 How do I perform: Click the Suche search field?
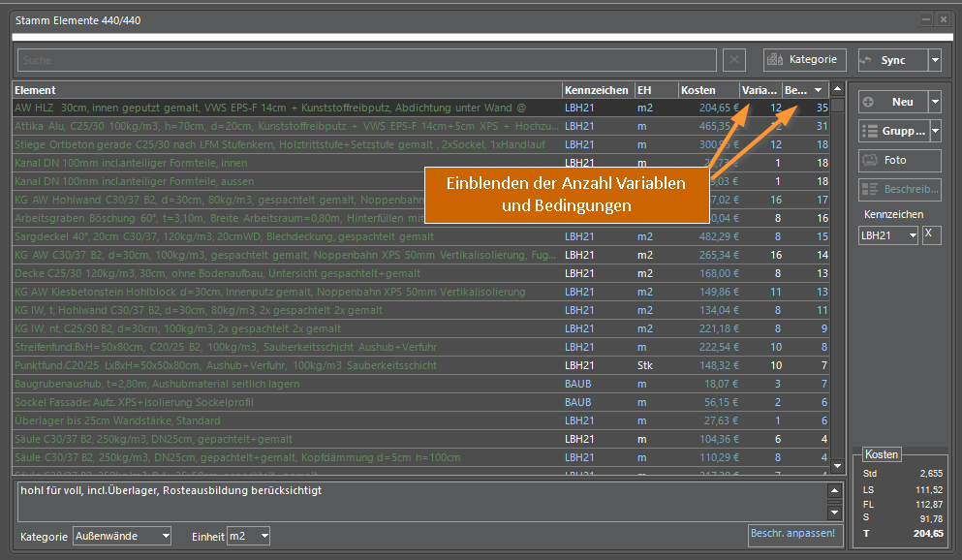click(367, 60)
